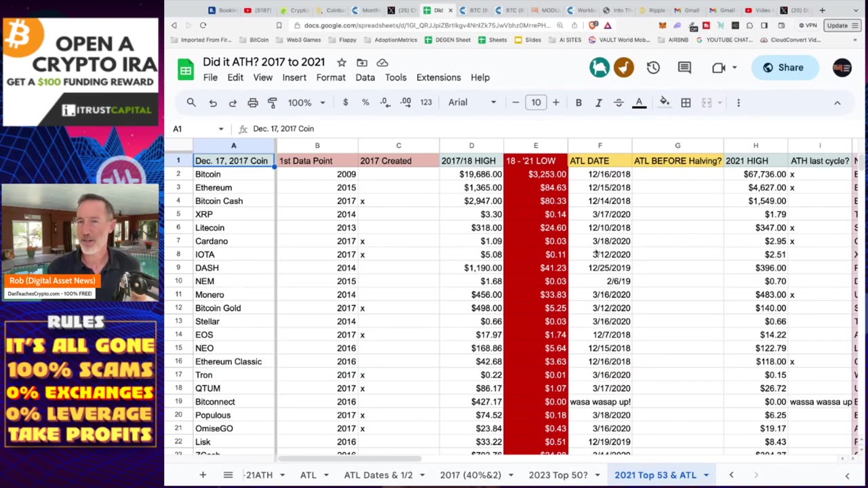Star the spreadsheet document

(342, 62)
